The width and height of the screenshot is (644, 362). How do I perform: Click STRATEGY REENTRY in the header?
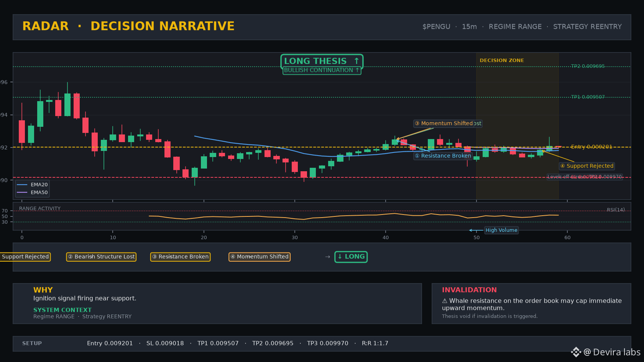coord(587,27)
